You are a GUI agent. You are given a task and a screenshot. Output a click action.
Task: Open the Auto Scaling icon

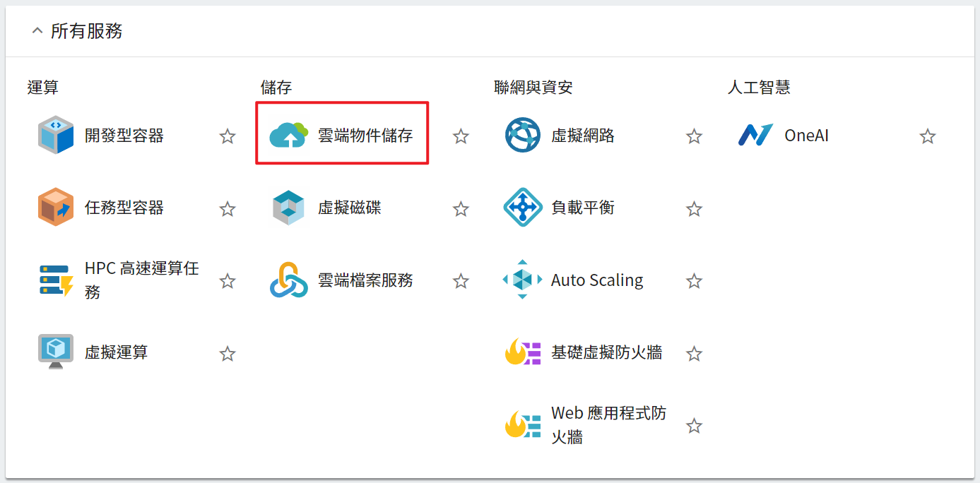click(x=523, y=280)
